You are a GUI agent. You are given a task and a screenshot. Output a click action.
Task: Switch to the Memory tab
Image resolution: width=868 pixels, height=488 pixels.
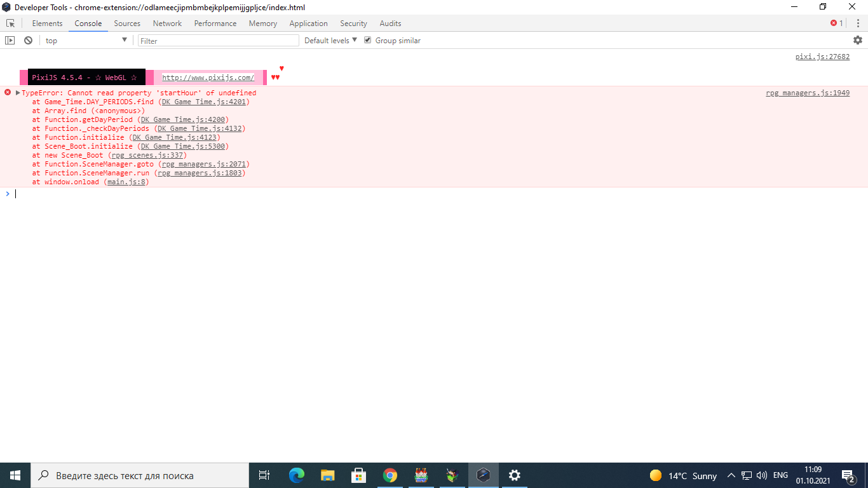tap(263, 24)
